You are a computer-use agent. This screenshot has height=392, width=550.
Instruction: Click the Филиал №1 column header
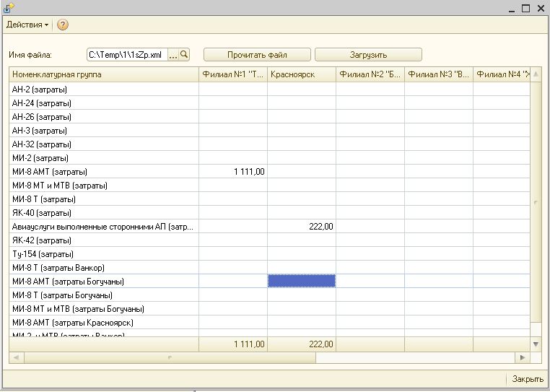pos(233,74)
